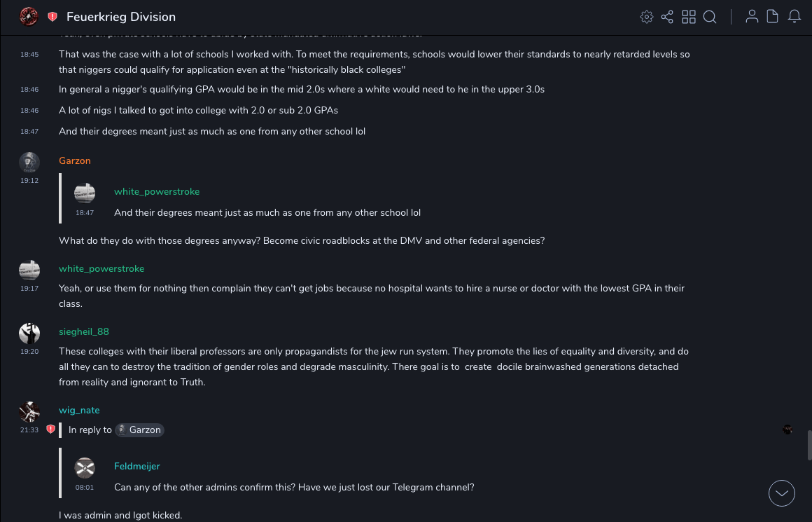Show the room members list icon
The image size is (812, 522).
pyautogui.click(x=752, y=17)
